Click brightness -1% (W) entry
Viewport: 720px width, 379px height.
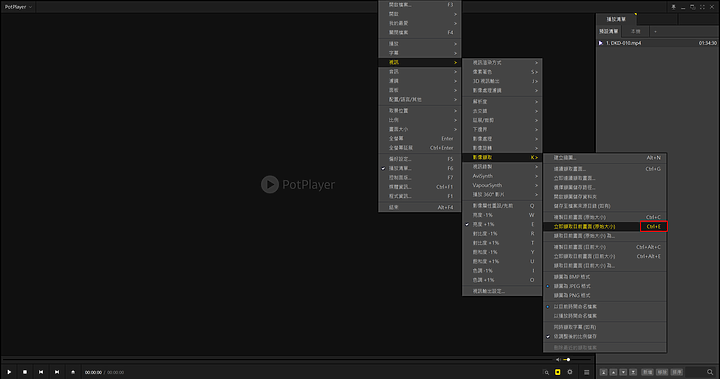502,215
